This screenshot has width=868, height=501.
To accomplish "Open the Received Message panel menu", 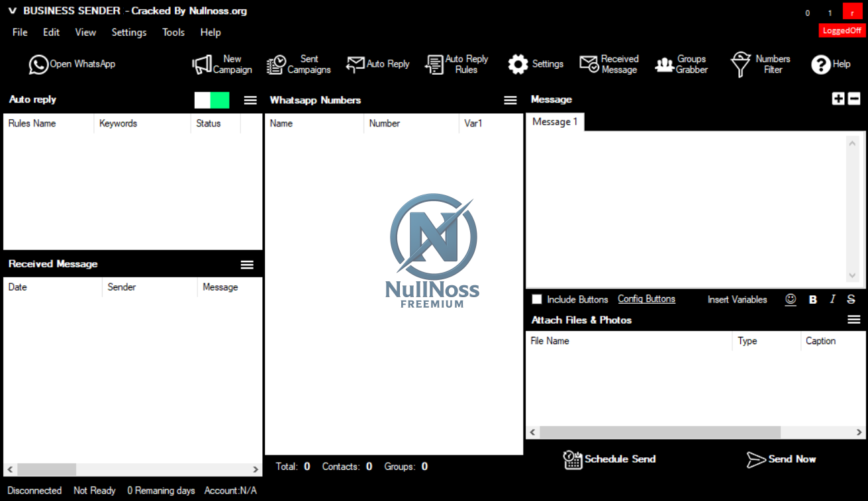I will tap(247, 263).
